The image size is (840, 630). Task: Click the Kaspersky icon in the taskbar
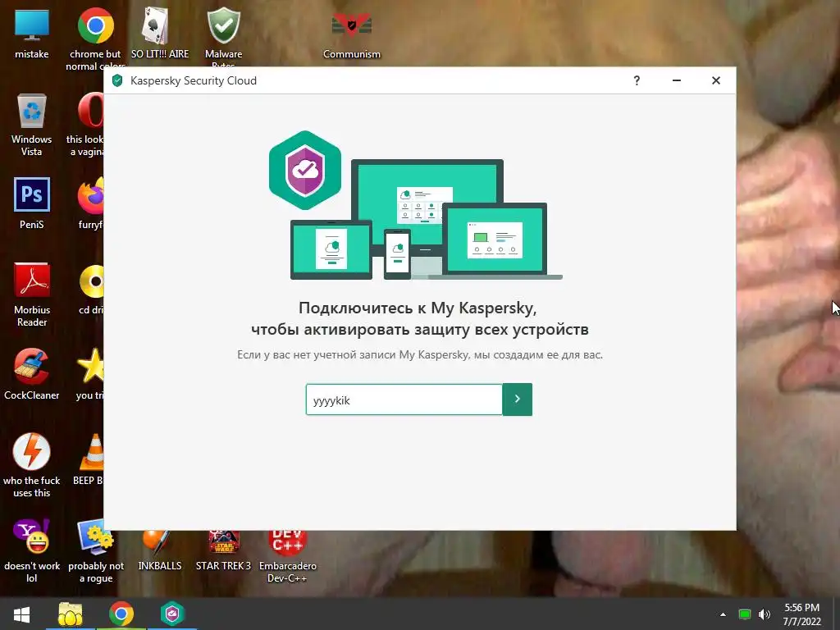click(x=172, y=614)
